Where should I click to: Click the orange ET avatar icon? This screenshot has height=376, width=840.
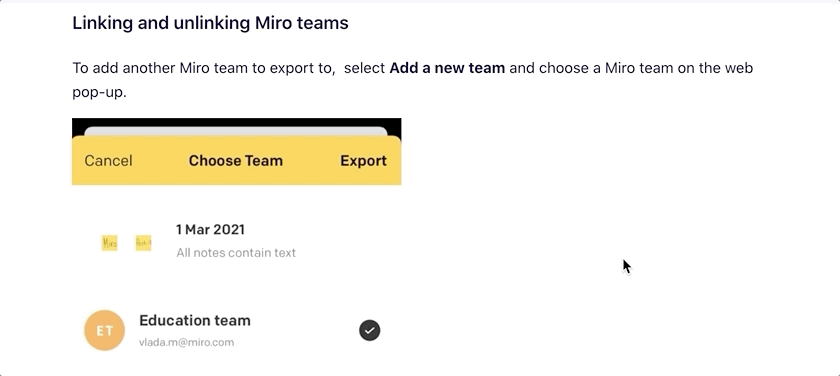[x=104, y=330]
